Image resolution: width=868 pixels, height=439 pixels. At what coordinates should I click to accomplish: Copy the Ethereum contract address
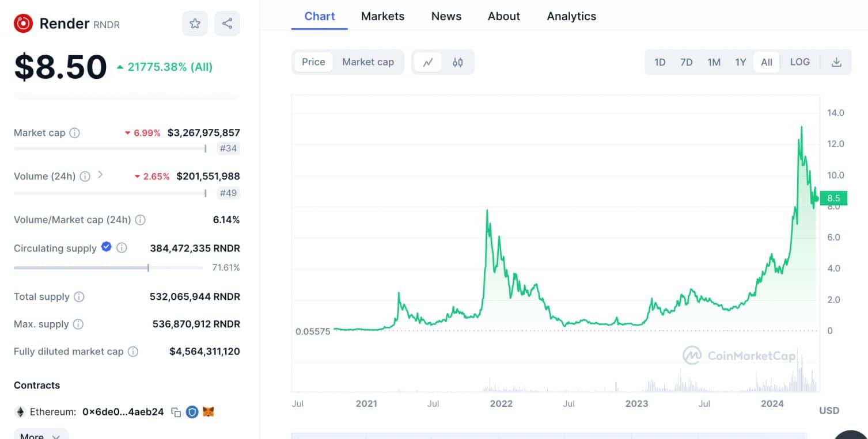(x=176, y=412)
